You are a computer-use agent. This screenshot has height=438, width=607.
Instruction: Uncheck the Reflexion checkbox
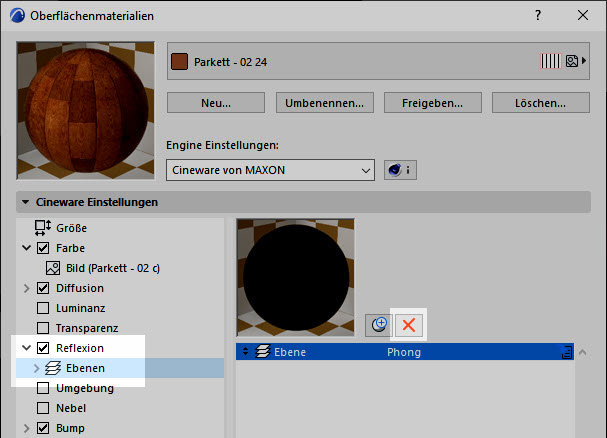[43, 348]
